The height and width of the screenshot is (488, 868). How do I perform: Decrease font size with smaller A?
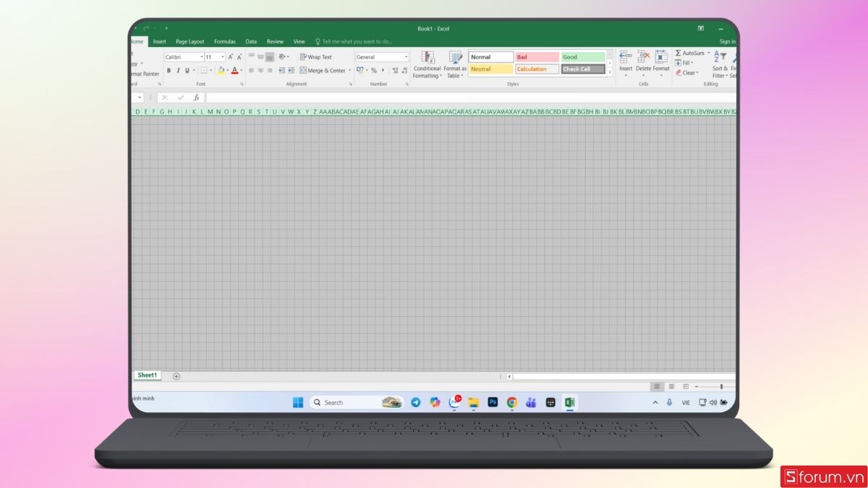(239, 57)
